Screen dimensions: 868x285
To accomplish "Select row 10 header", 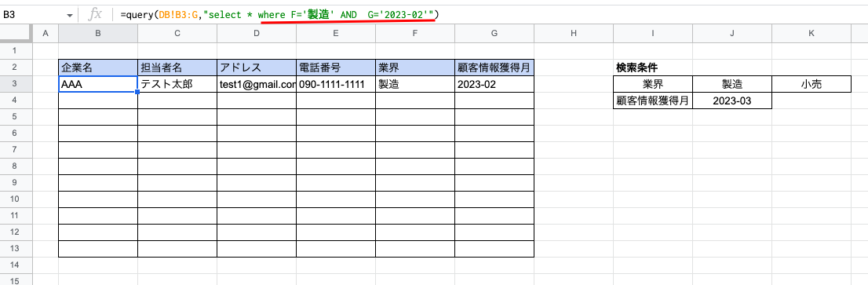I will 16,199.
